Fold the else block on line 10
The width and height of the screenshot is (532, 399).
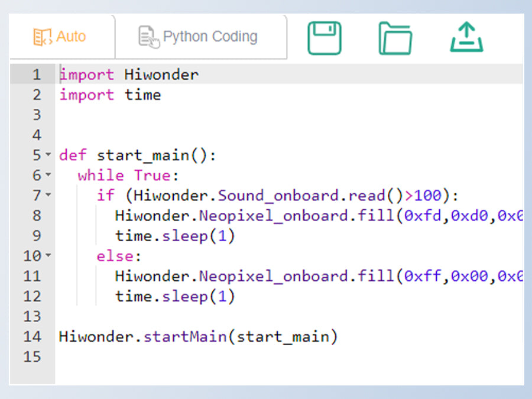pos(48,256)
